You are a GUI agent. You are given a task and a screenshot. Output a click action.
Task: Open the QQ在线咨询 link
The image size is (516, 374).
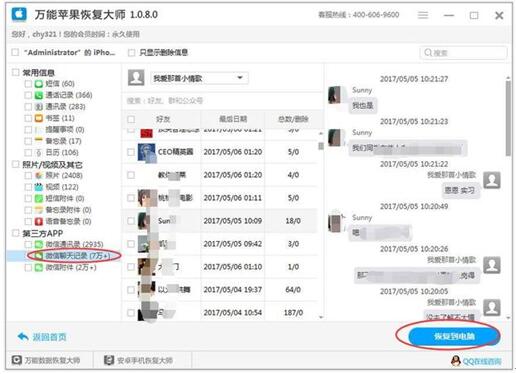[x=482, y=361]
